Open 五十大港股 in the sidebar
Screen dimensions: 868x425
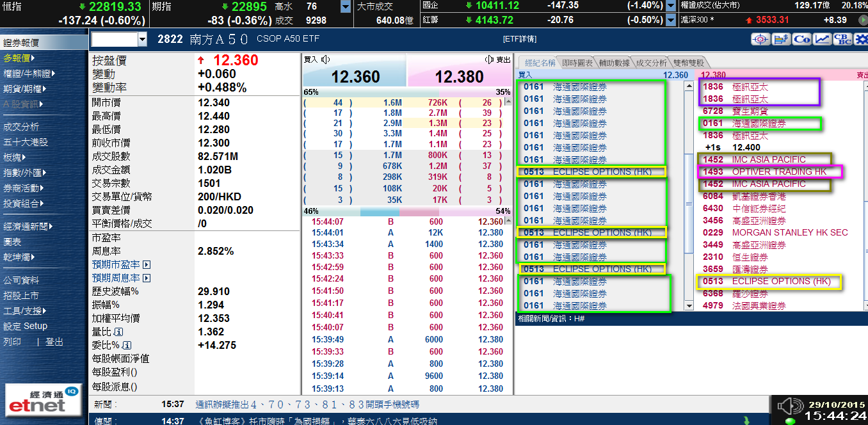tap(26, 142)
